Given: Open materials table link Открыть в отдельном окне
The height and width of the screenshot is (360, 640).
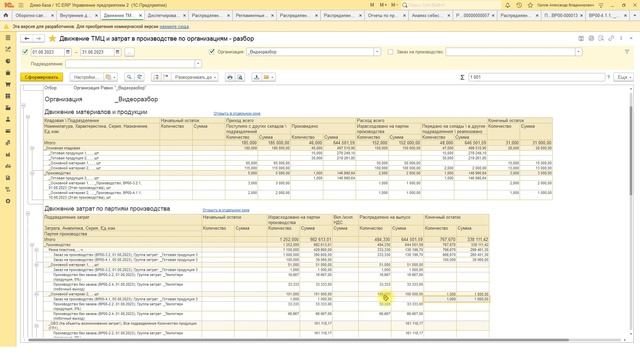Looking at the screenshot, I should pyautogui.click(x=237, y=113).
